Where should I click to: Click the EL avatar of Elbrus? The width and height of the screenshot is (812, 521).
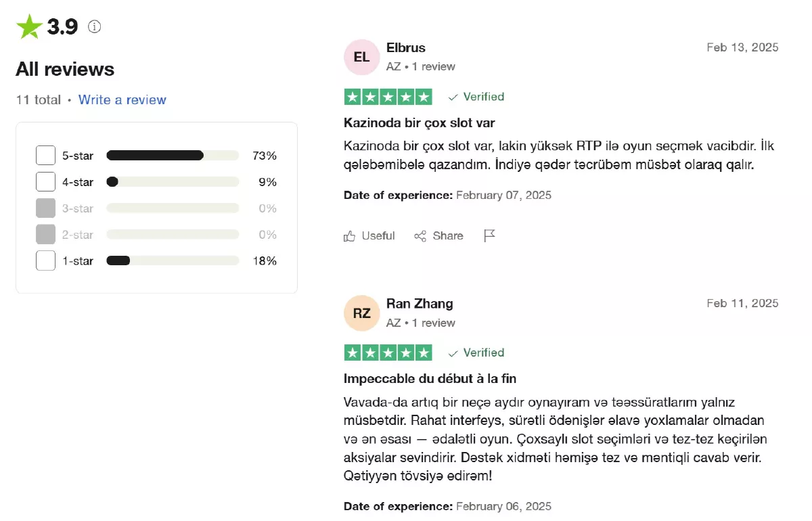(361, 57)
